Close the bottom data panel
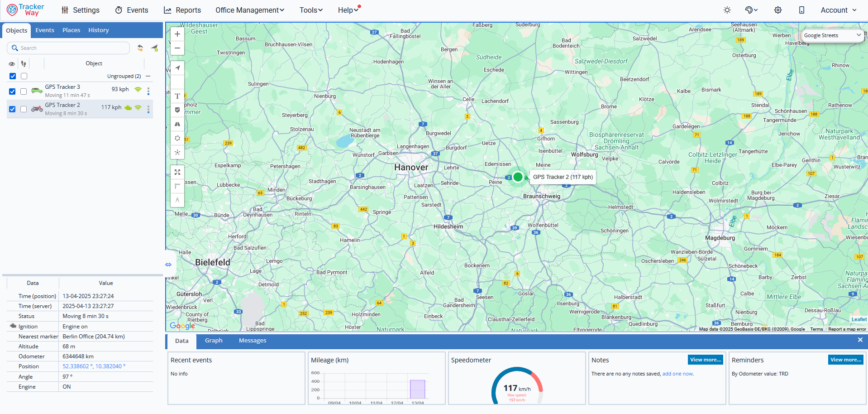The width and height of the screenshot is (868, 414). (x=860, y=340)
